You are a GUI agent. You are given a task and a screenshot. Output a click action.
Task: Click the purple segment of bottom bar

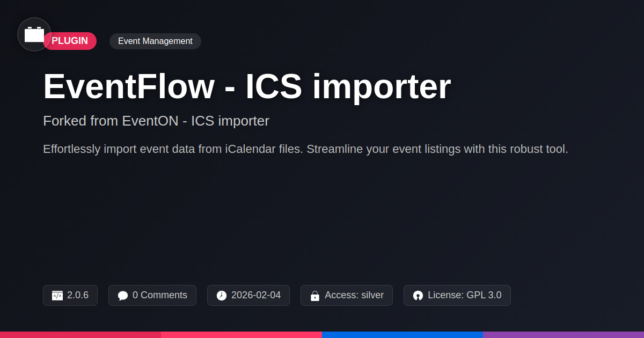click(563, 334)
